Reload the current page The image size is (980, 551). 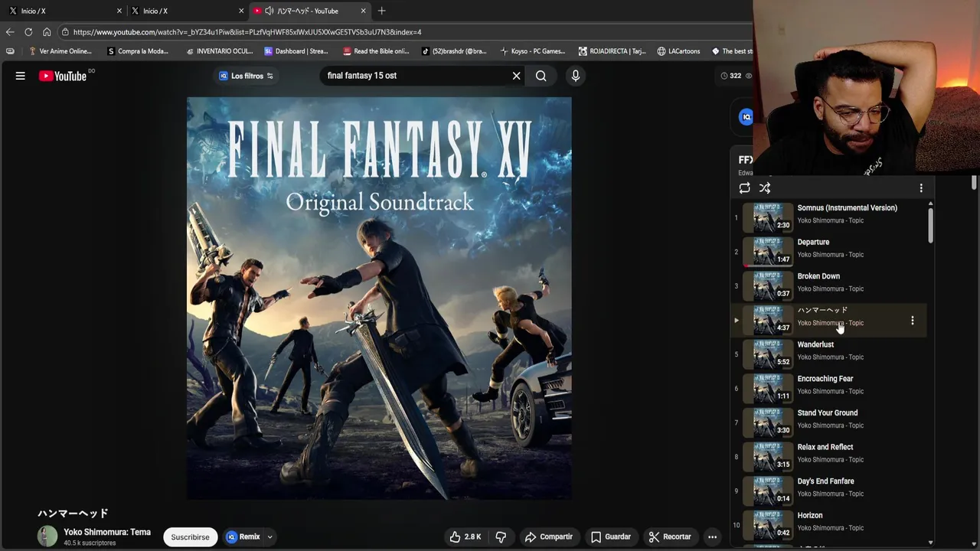pos(28,32)
